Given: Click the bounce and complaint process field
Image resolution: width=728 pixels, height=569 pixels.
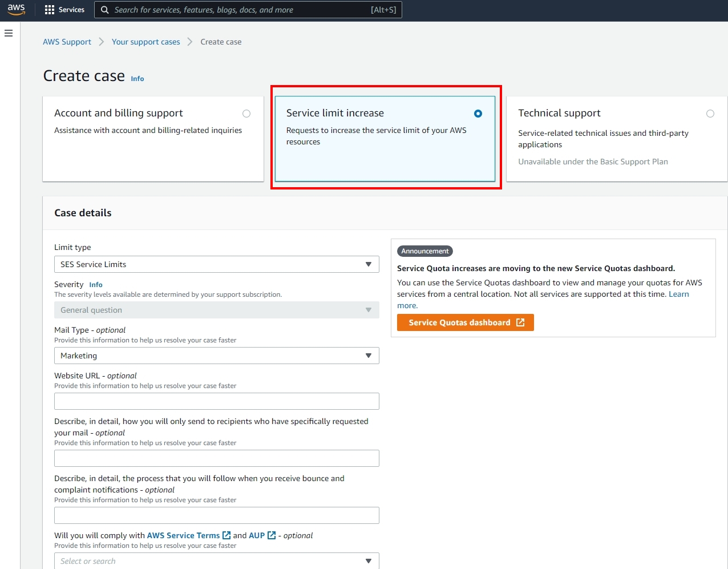Looking at the screenshot, I should pyautogui.click(x=217, y=515).
